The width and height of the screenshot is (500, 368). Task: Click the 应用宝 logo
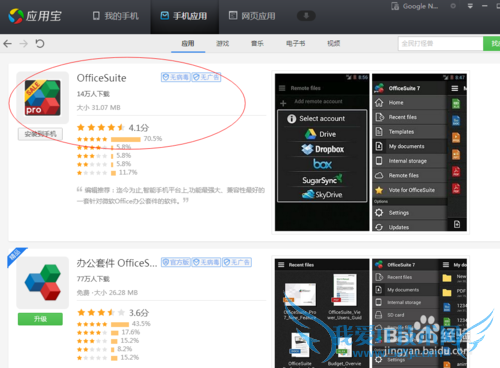[35, 16]
